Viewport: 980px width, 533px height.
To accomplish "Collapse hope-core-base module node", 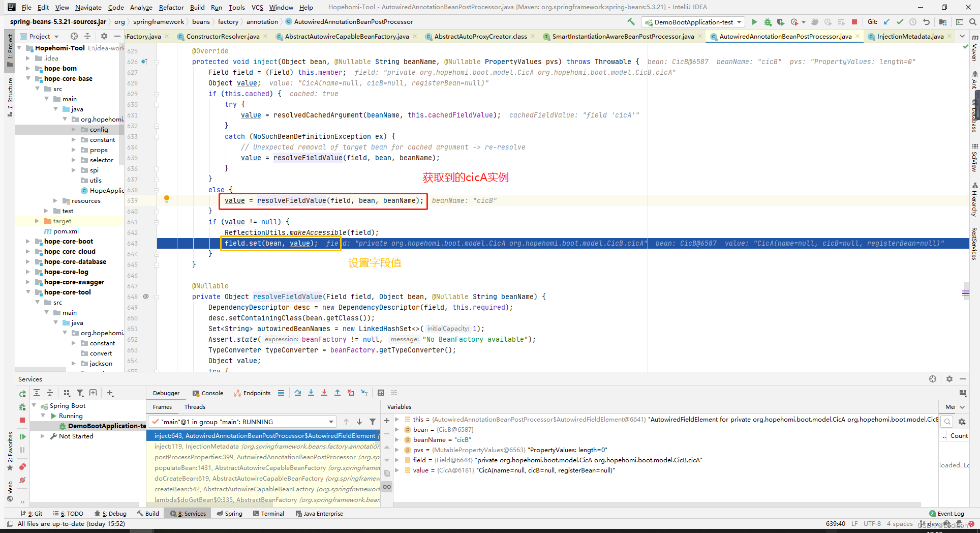I will tap(28, 78).
